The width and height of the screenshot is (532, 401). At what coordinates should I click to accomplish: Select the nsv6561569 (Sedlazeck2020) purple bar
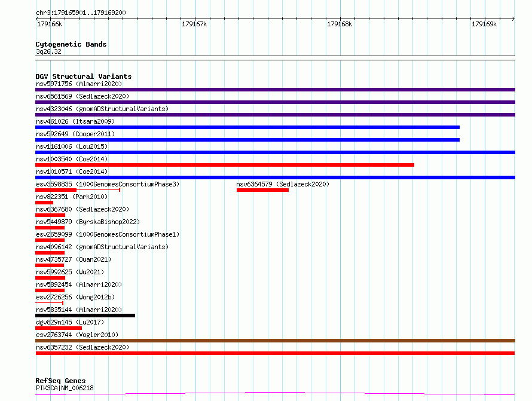[x=275, y=102]
